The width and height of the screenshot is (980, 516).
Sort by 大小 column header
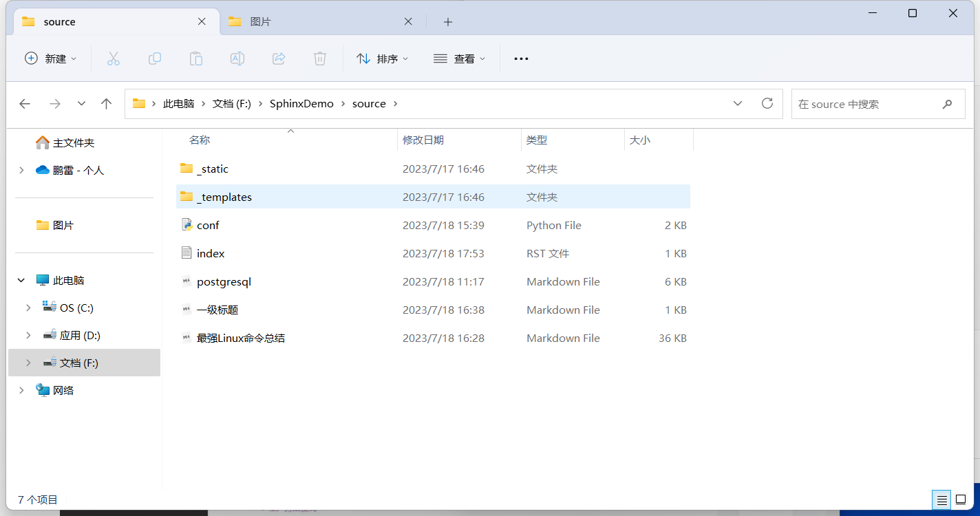click(x=639, y=140)
